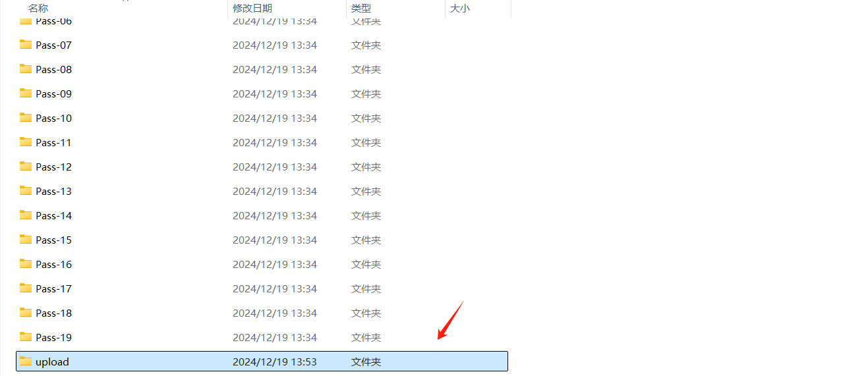Select the Pass-07 folder icon
Viewport: 868px width, 376px height.
pos(26,45)
